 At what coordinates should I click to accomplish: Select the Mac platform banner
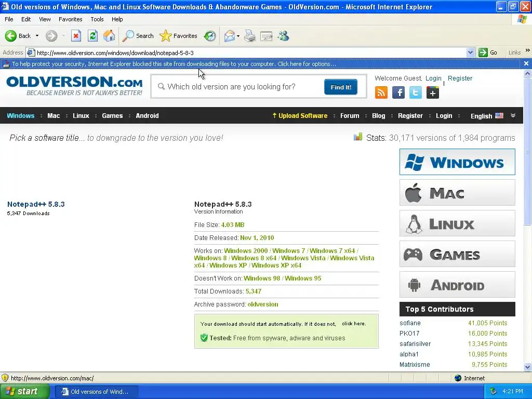pos(457,192)
